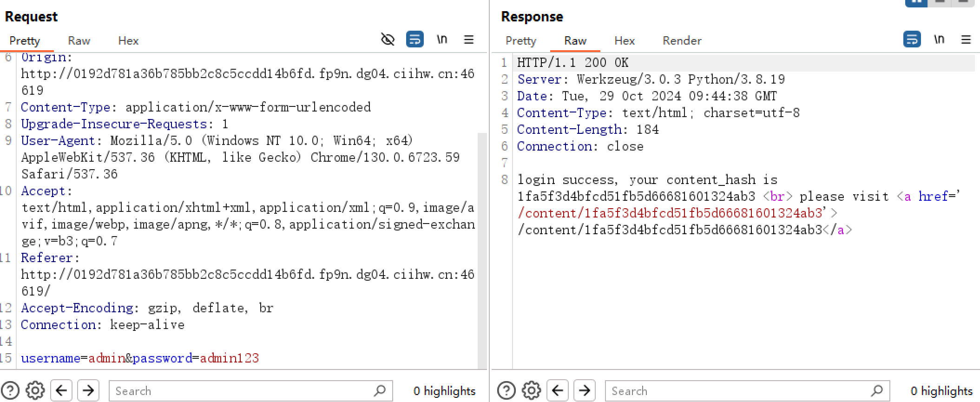Click the User-Agent header name
The height and width of the screenshot is (402, 980).
point(58,141)
